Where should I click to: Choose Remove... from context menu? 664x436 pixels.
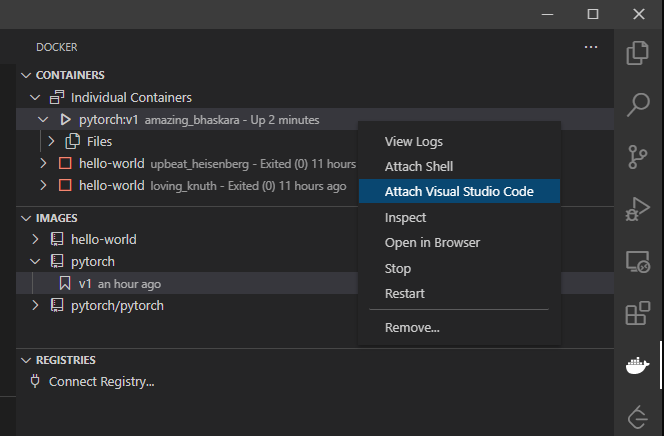tap(412, 327)
